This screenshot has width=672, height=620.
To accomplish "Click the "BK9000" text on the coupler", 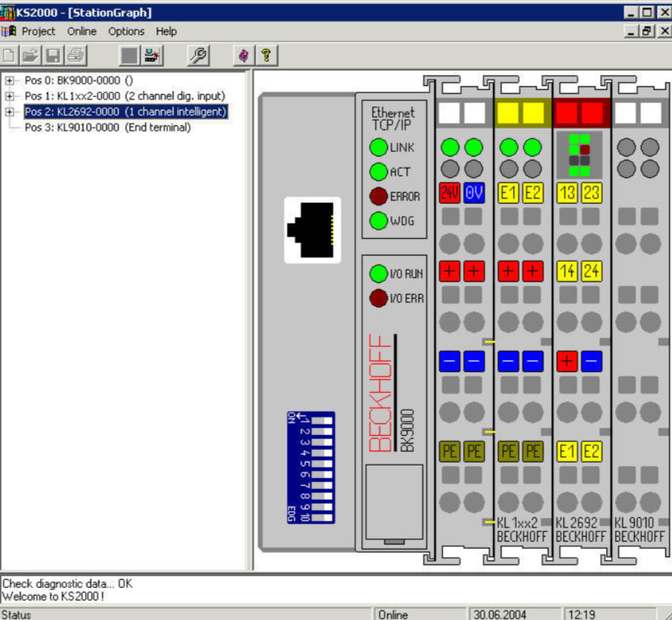I will pyautogui.click(x=407, y=430).
